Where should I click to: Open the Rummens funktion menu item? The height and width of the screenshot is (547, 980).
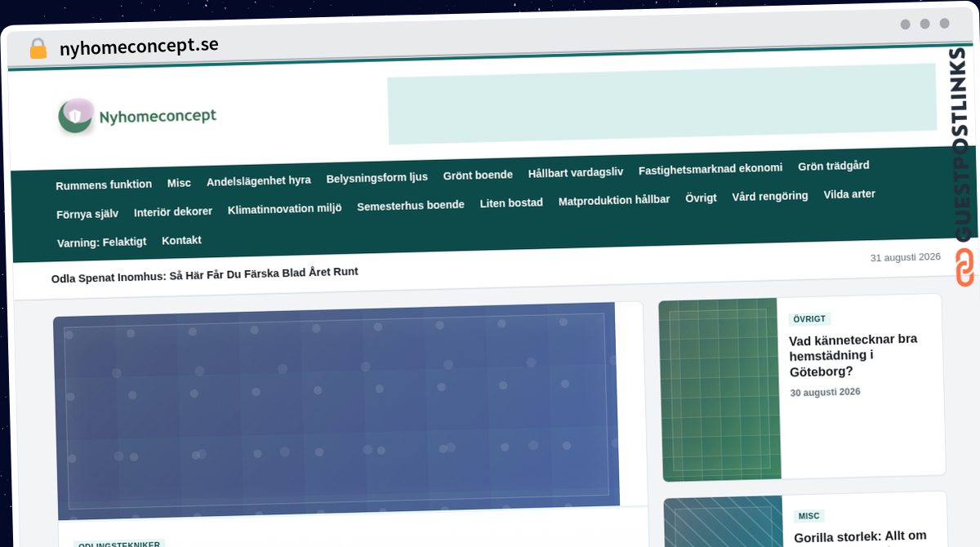tap(104, 185)
